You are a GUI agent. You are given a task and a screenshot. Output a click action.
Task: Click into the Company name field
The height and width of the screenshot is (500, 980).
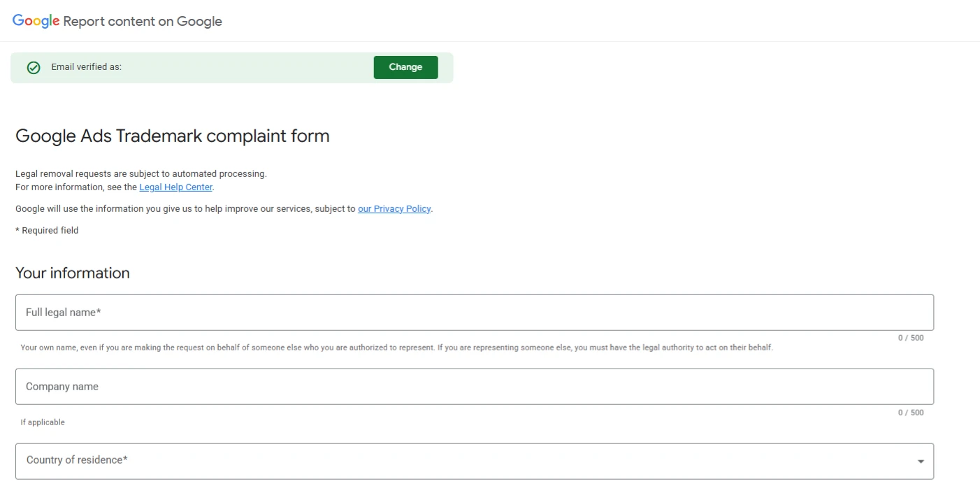coord(474,387)
